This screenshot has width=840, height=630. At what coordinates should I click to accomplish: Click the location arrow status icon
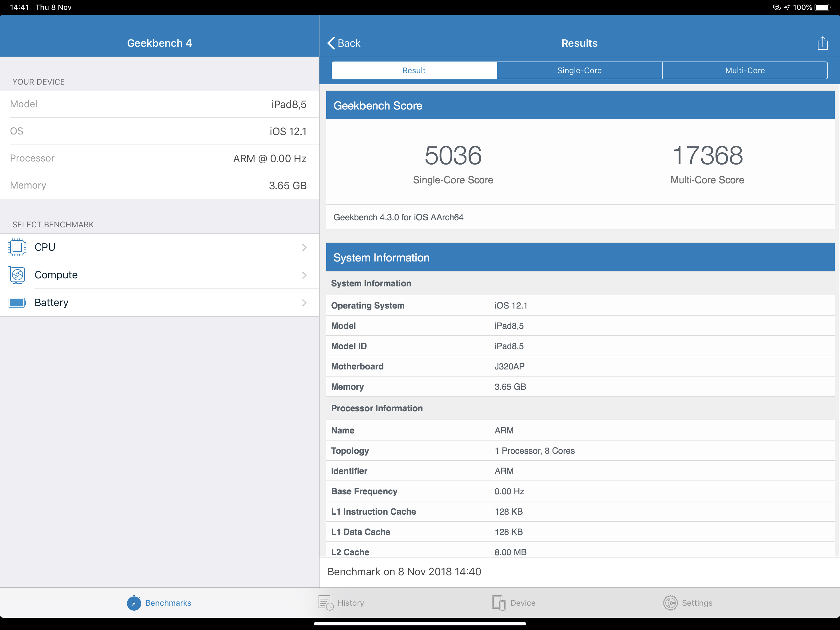[787, 7]
